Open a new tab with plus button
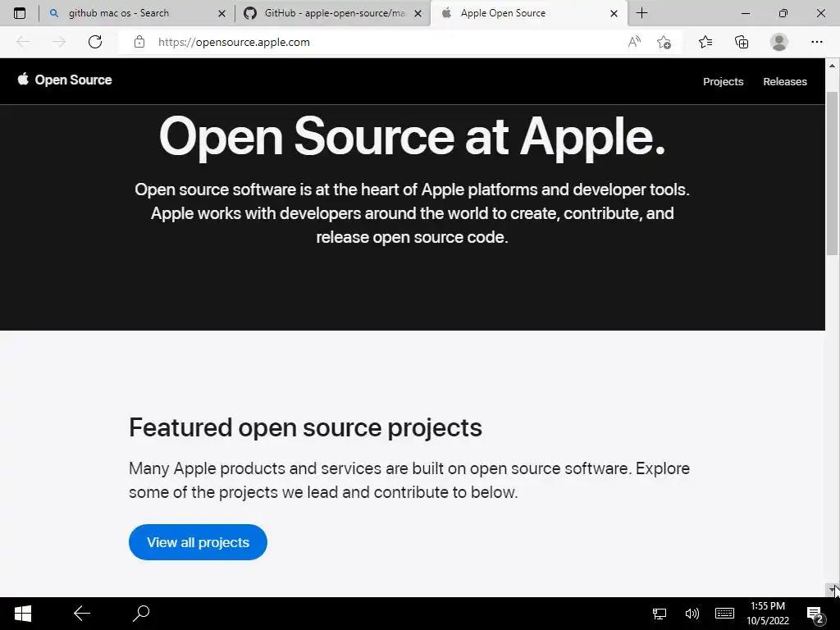 [641, 13]
